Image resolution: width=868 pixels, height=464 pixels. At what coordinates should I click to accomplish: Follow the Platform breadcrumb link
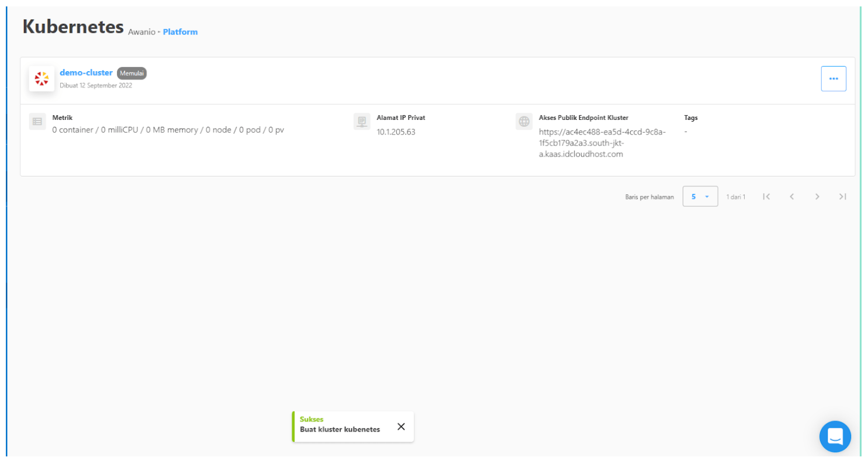tap(180, 32)
